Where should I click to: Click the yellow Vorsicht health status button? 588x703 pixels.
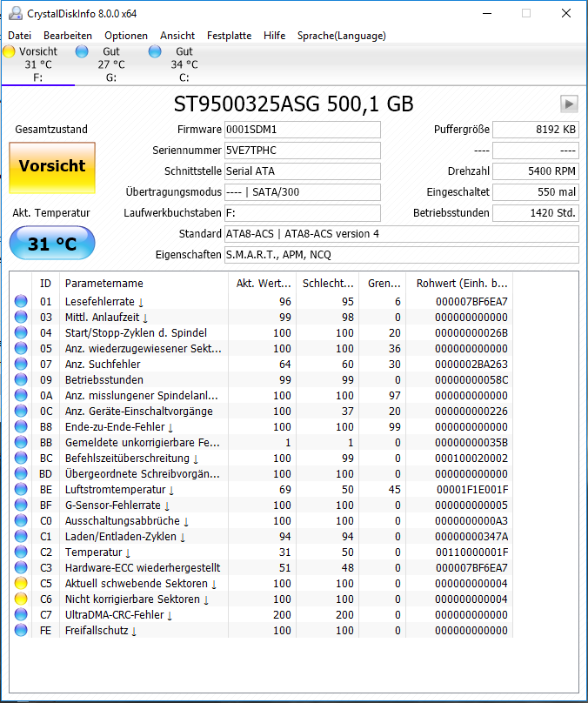click(x=52, y=168)
